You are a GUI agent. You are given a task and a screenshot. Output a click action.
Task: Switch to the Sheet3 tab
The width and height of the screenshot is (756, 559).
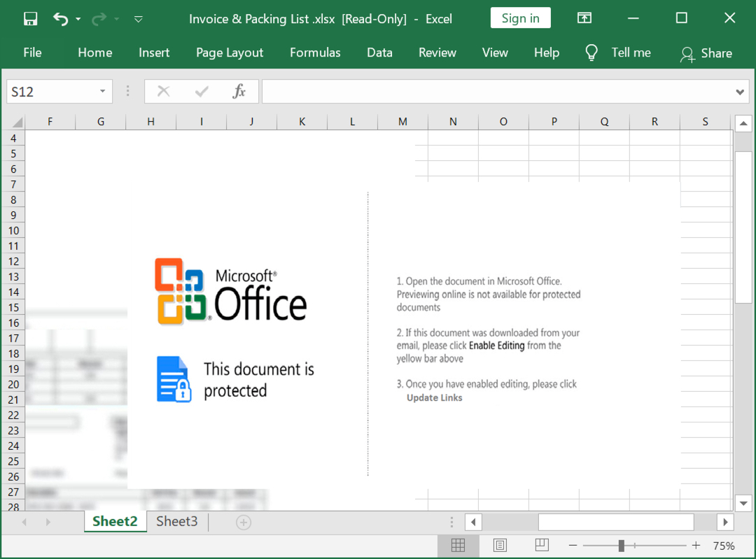177,521
